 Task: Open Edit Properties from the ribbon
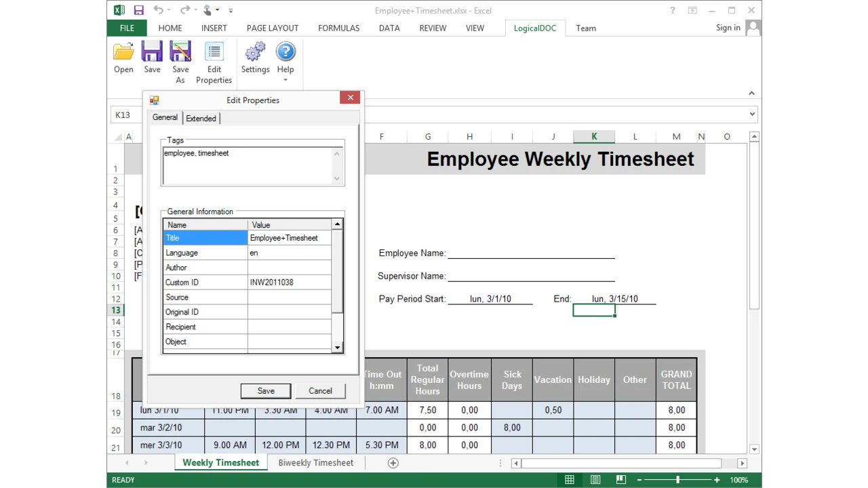tap(214, 53)
